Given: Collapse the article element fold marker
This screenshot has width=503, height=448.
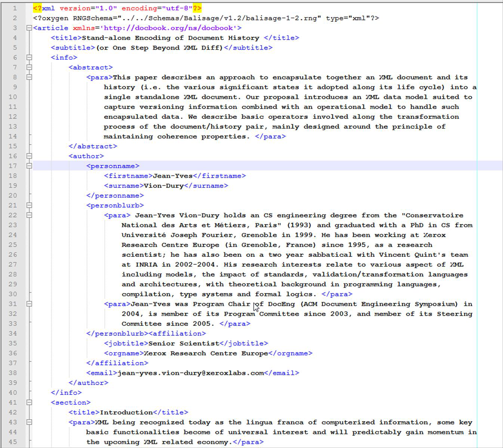Looking at the screenshot, I should (x=29, y=28).
